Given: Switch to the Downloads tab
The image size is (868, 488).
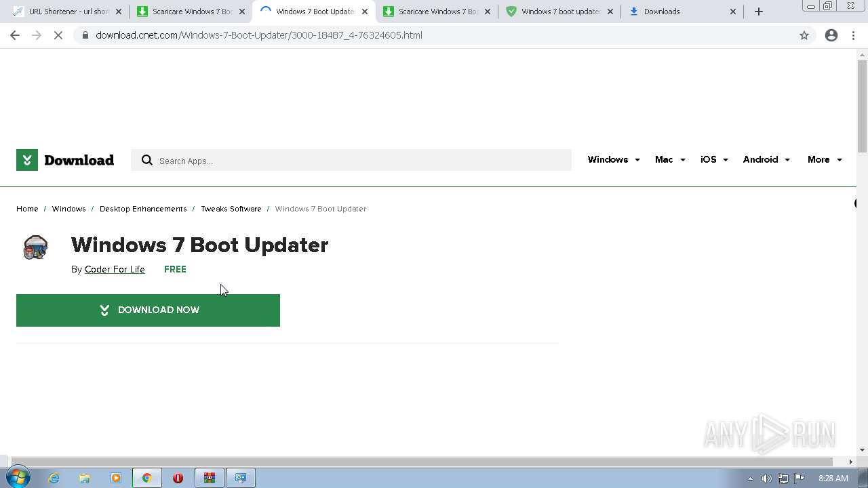Looking at the screenshot, I should (682, 12).
